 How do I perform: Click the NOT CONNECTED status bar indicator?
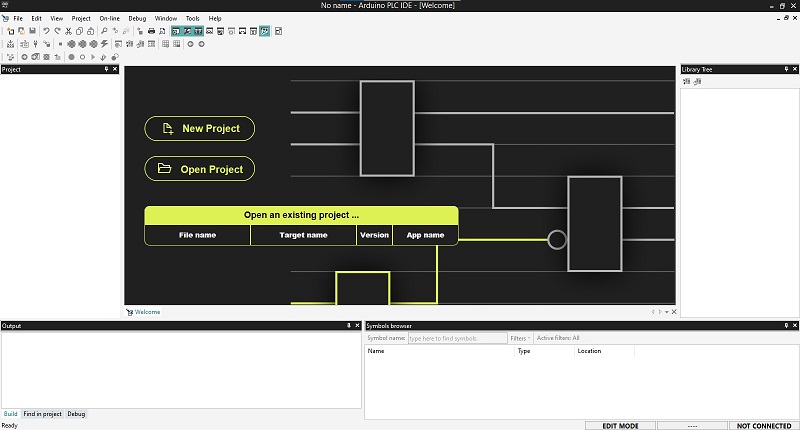(x=764, y=426)
